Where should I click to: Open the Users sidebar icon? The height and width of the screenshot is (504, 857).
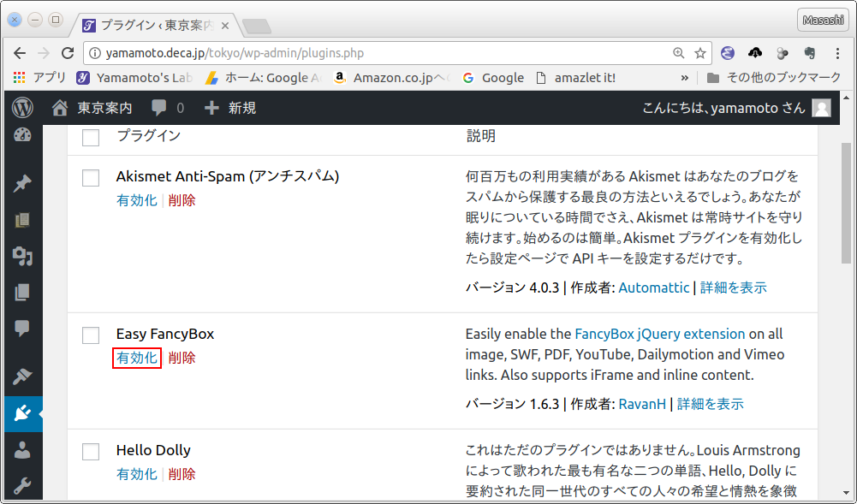tap(22, 450)
